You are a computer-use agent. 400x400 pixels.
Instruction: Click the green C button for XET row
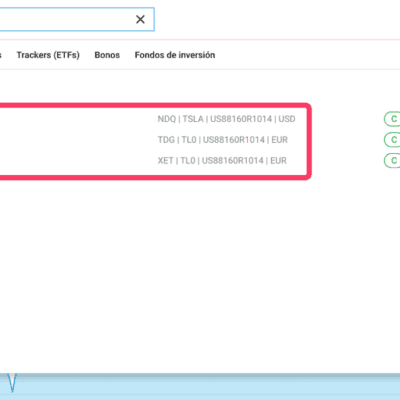pos(392,161)
